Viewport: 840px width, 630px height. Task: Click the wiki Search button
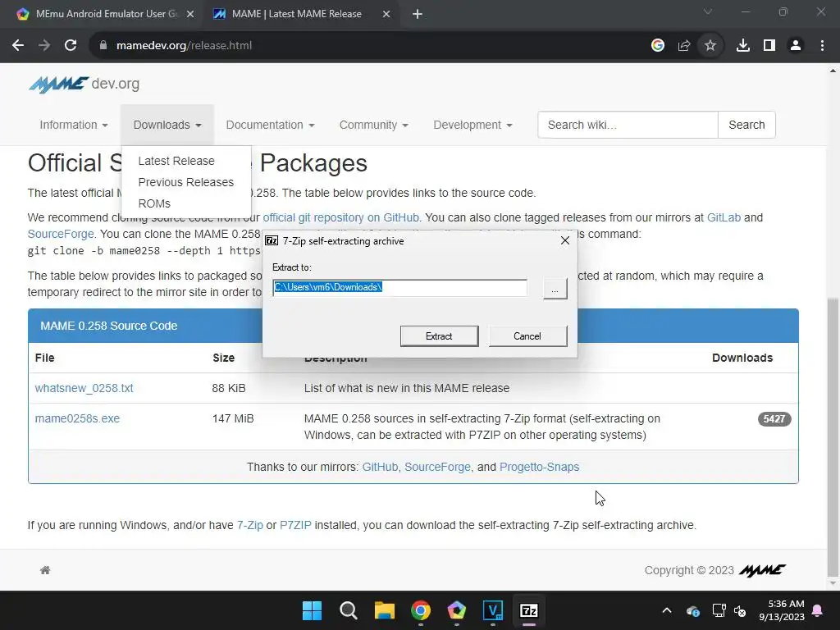coord(746,125)
